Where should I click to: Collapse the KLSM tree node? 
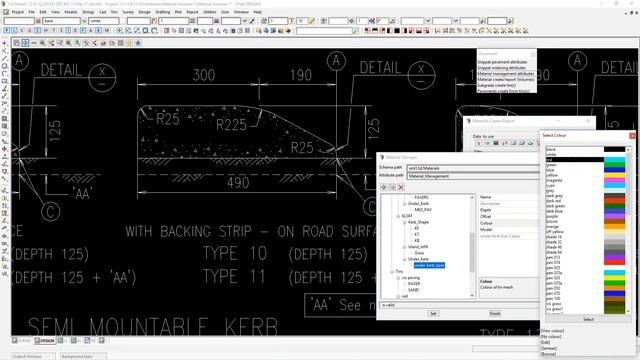[x=398, y=216]
